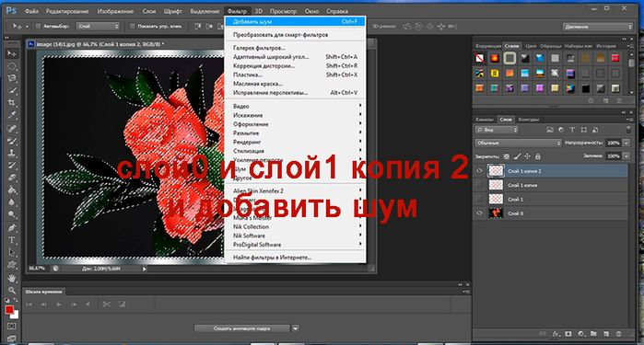This screenshot has height=345, width=644.
Task: Click the Непрозрачность 100% field
Action: [614, 143]
